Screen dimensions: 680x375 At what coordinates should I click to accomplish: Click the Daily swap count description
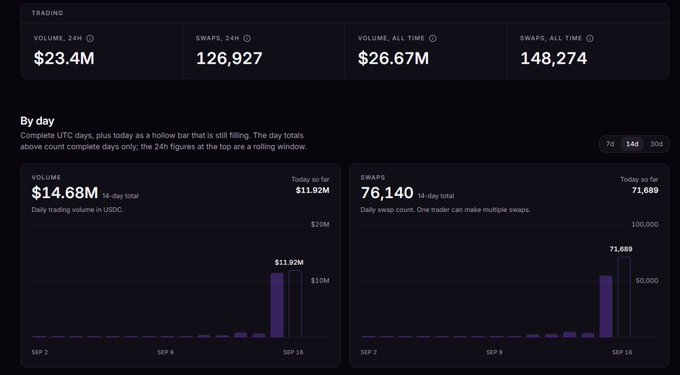[445, 210]
